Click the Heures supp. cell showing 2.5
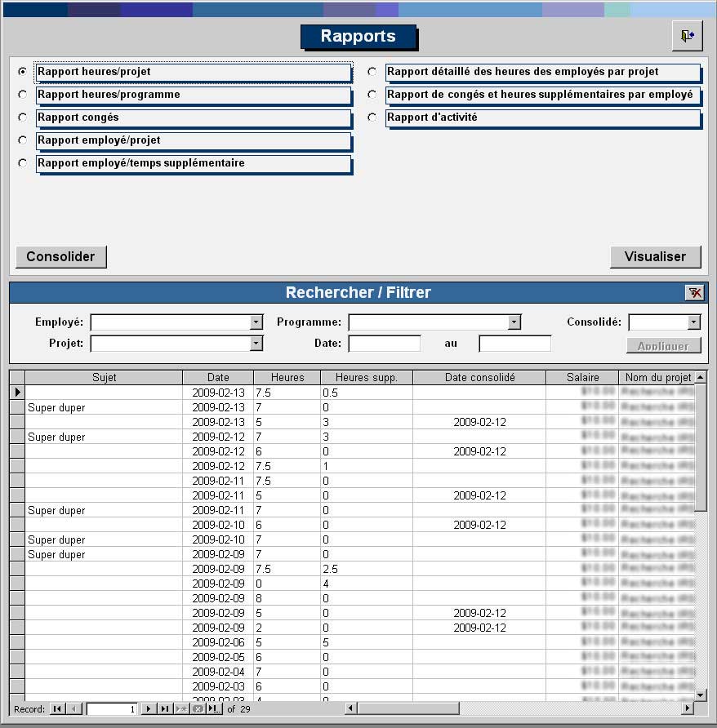The image size is (717, 728). pyautogui.click(x=367, y=569)
